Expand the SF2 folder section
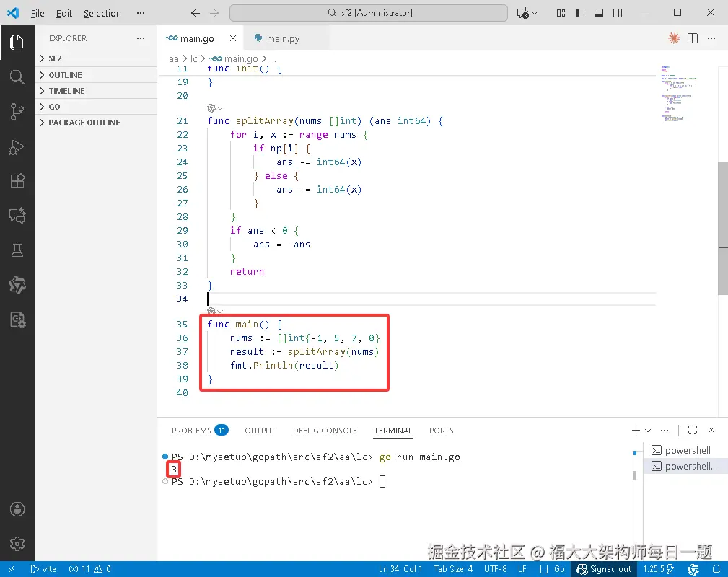Viewport: 728px width, 577px height. [96, 58]
